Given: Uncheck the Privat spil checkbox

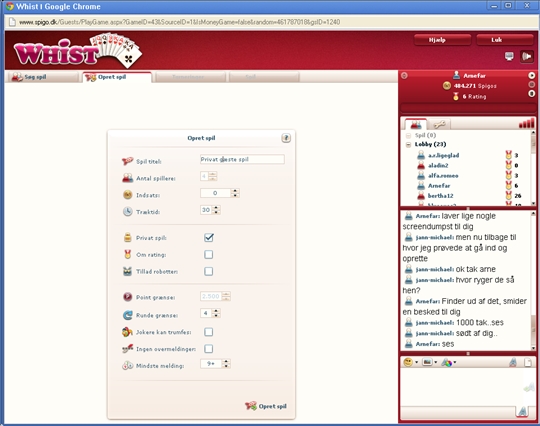Looking at the screenshot, I should tap(209, 238).
